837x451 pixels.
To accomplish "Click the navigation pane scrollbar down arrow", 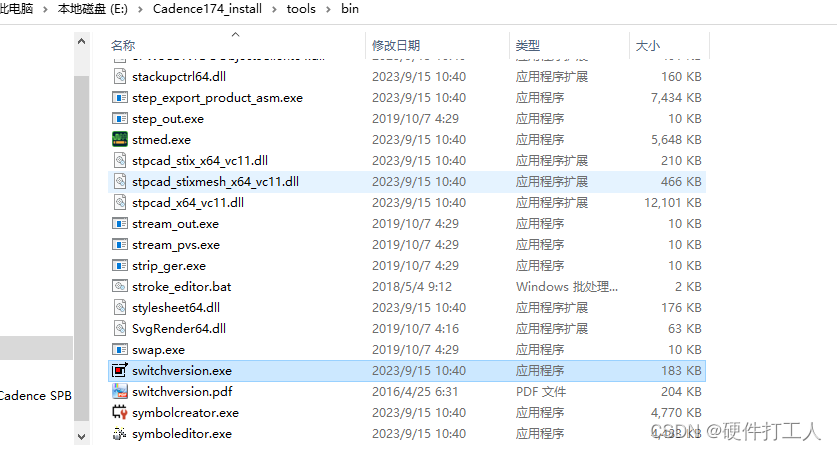I will pyautogui.click(x=83, y=435).
